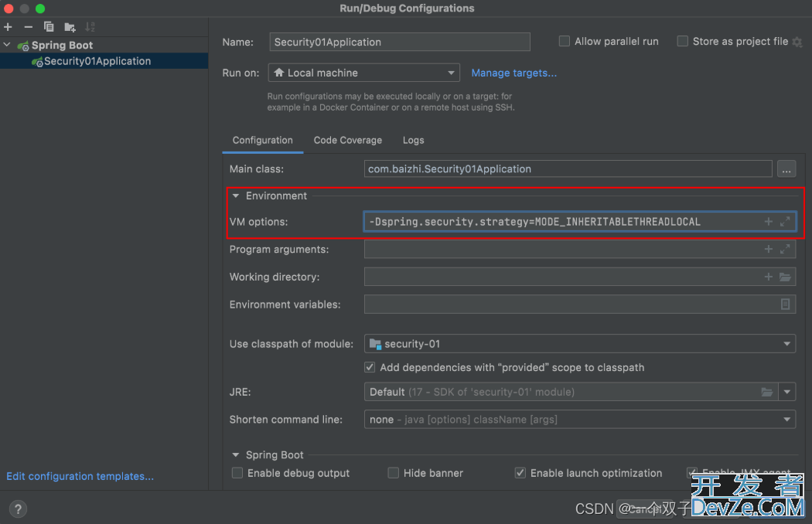Click the Security01Application run icon in tree
Screen dimensions: 812x524
click(37, 62)
